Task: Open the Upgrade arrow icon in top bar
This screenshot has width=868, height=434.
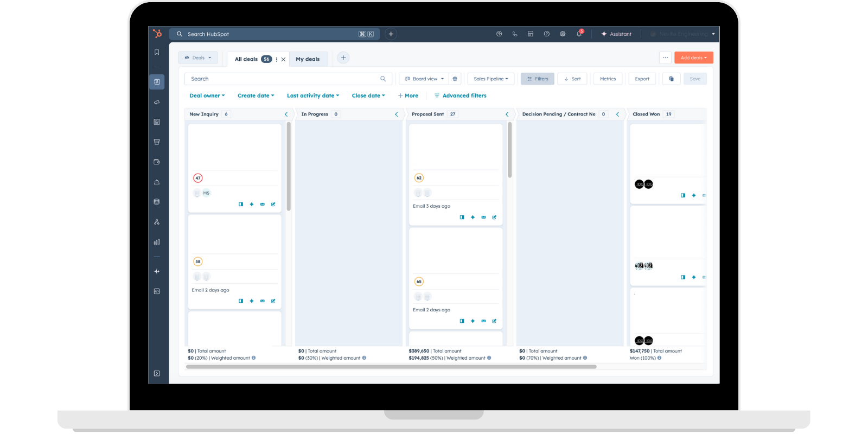Action: tap(499, 34)
